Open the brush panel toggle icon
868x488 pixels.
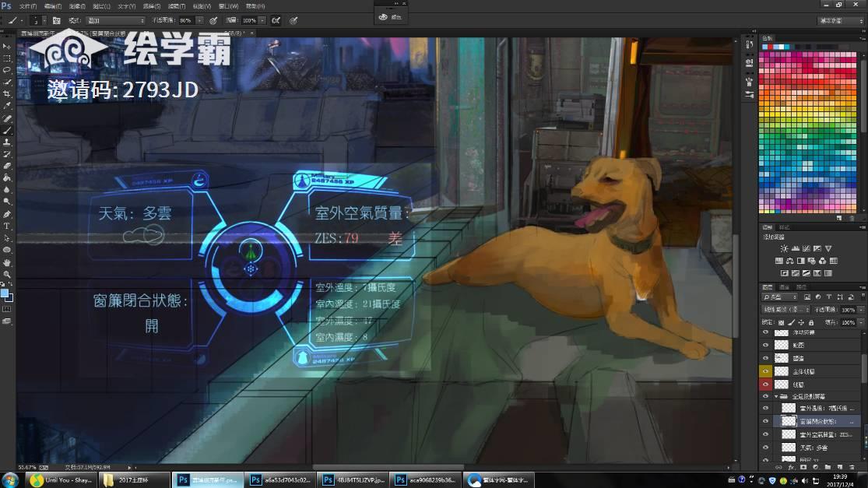(x=57, y=20)
